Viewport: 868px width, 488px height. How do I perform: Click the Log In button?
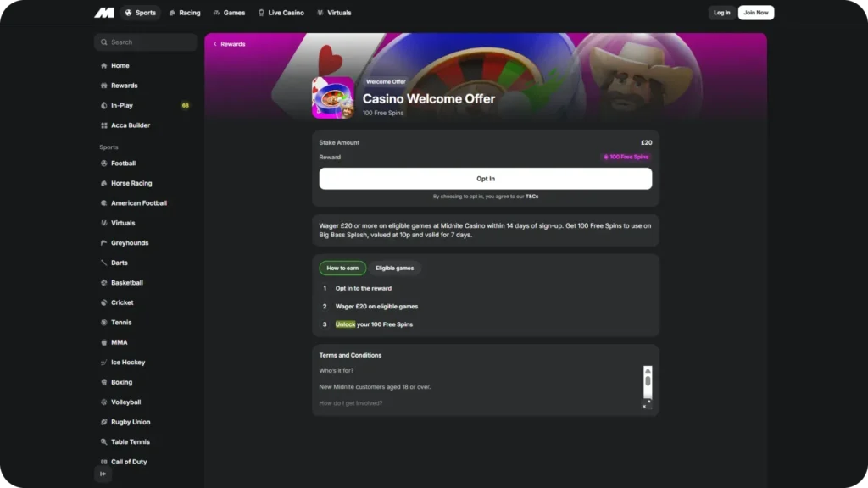[722, 13]
